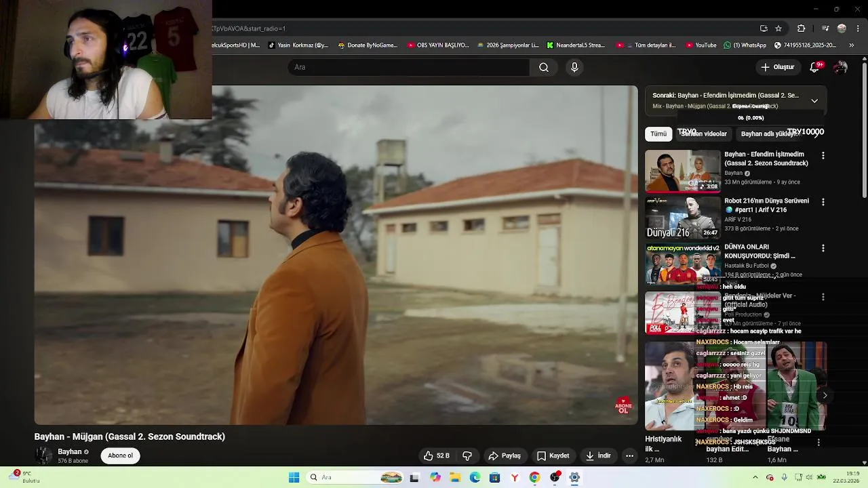
Task: Open Microsoft Store from the taskbar
Action: (x=495, y=477)
